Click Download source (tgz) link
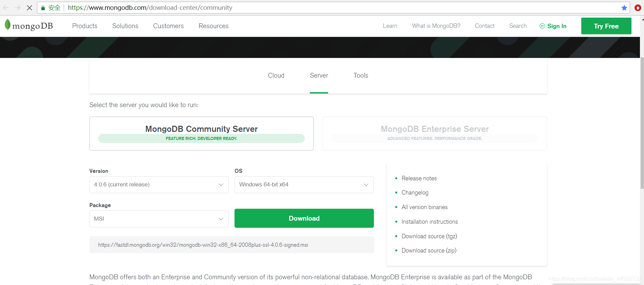Image resolution: width=644 pixels, height=285 pixels. (429, 236)
